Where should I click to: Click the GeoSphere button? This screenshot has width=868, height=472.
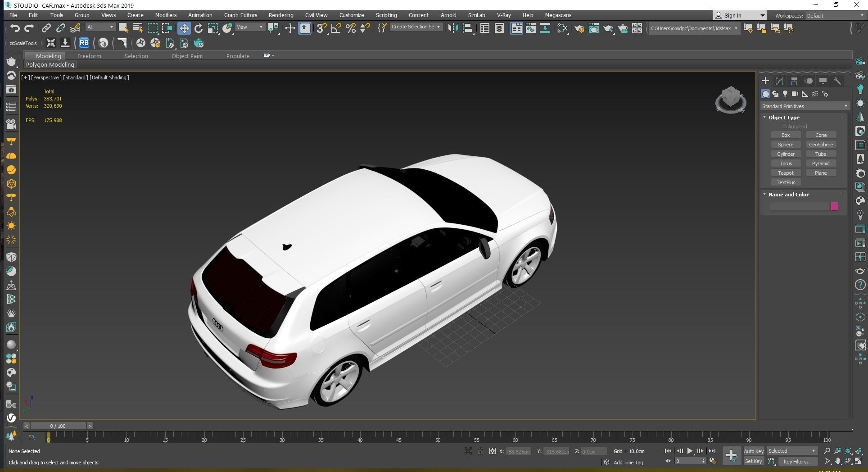[x=821, y=145]
